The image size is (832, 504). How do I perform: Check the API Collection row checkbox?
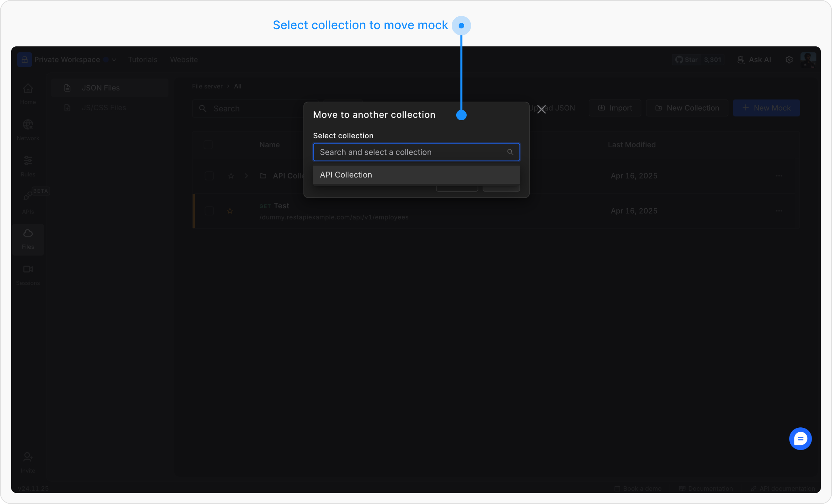(x=209, y=176)
